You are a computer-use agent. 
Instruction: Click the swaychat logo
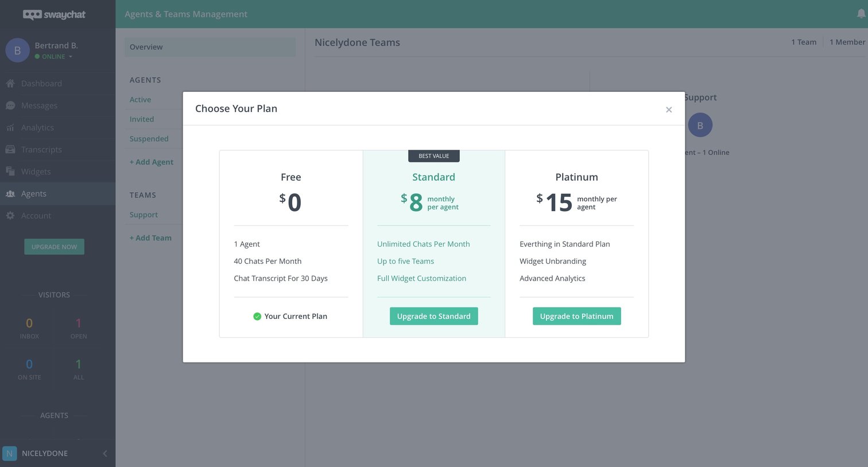[54, 14]
